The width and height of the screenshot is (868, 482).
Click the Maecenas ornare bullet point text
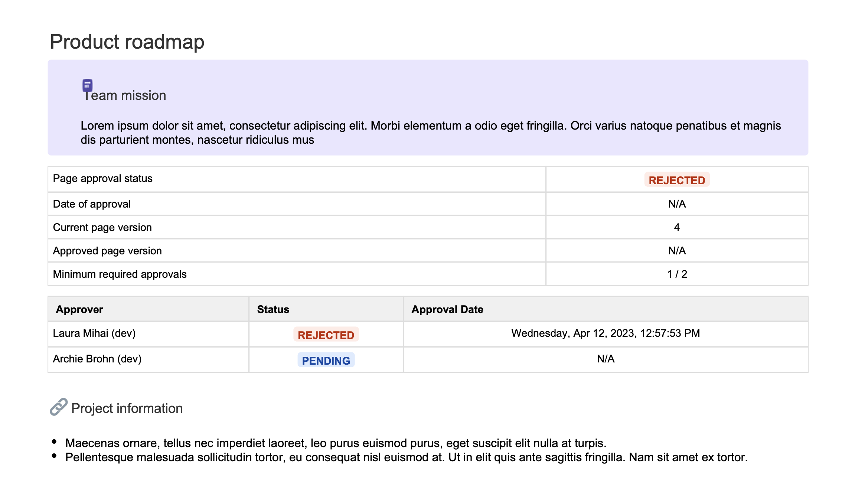(x=336, y=443)
